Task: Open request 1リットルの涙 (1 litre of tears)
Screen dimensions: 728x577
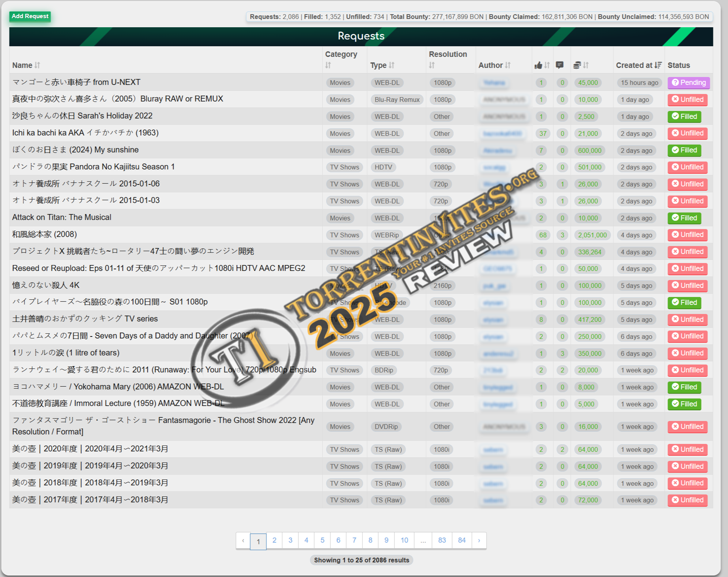Action: (x=66, y=353)
